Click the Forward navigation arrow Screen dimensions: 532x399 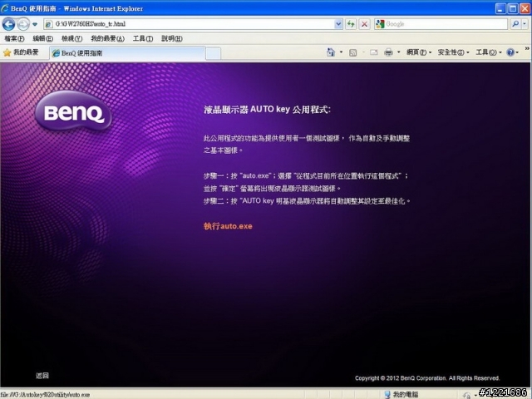point(23,24)
